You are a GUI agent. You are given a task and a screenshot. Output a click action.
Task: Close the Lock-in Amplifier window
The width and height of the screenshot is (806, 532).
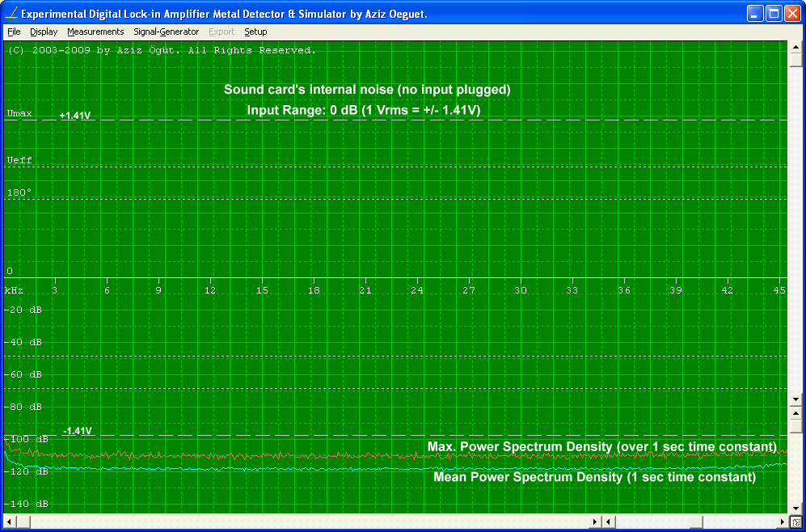click(792, 14)
